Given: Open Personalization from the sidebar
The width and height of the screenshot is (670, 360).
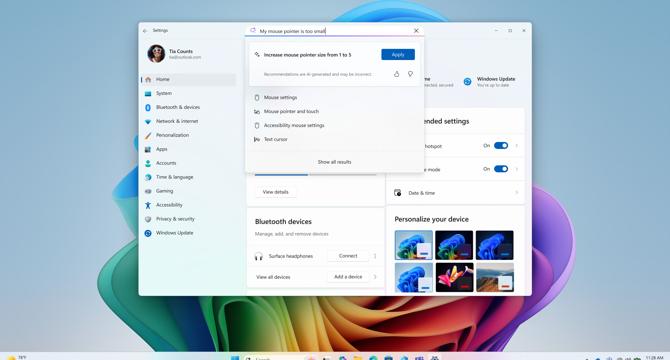Looking at the screenshot, I should click(x=188, y=135).
